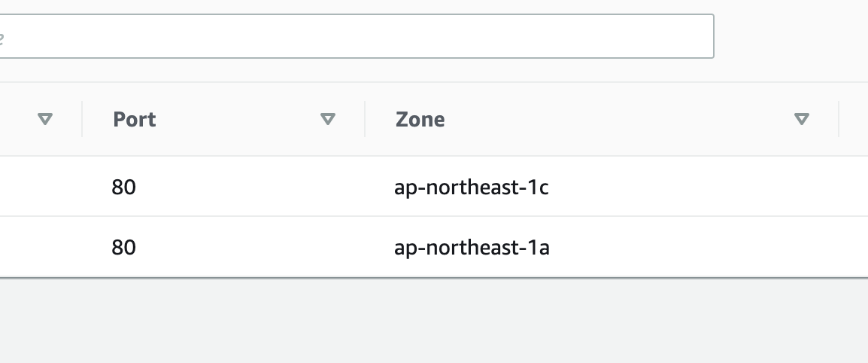Viewport: 868px width, 363px height.
Task: Select the ap-northeast-1a zone cell
Action: click(x=472, y=247)
